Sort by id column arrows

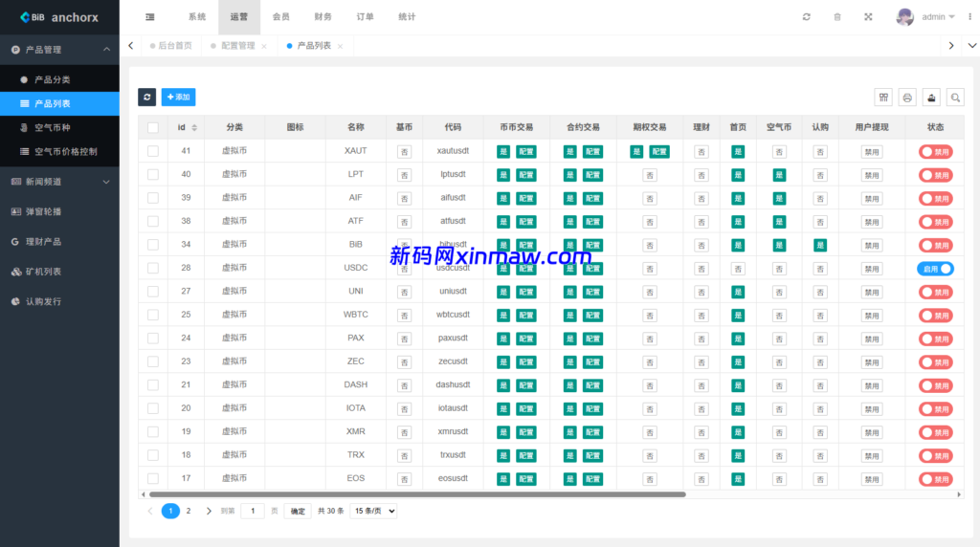[194, 127]
